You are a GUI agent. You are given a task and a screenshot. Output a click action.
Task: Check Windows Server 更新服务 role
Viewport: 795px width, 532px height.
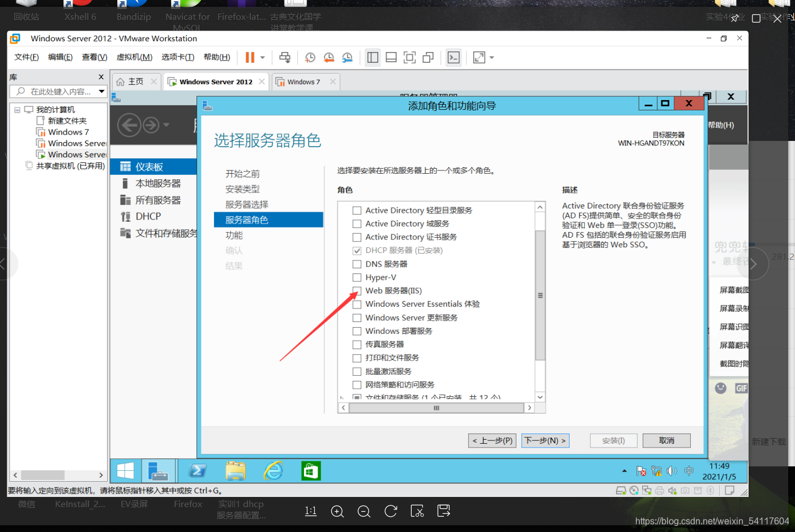click(x=357, y=318)
